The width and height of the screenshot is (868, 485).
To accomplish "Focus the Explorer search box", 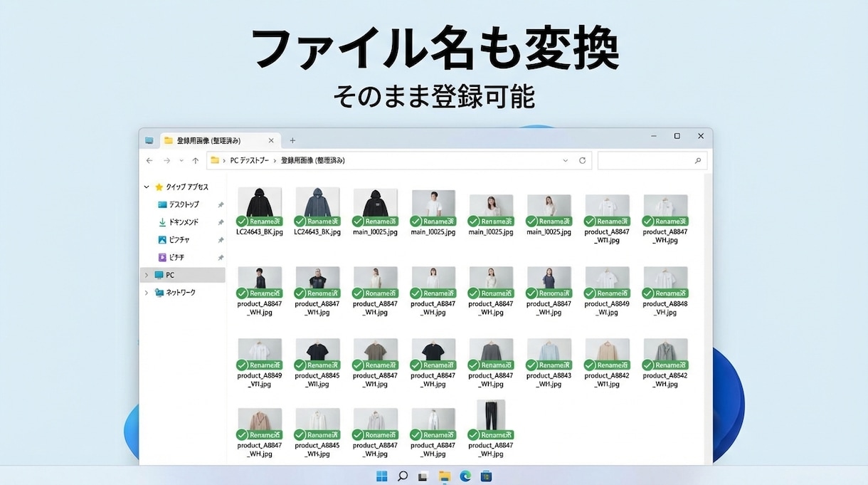I will pos(652,161).
